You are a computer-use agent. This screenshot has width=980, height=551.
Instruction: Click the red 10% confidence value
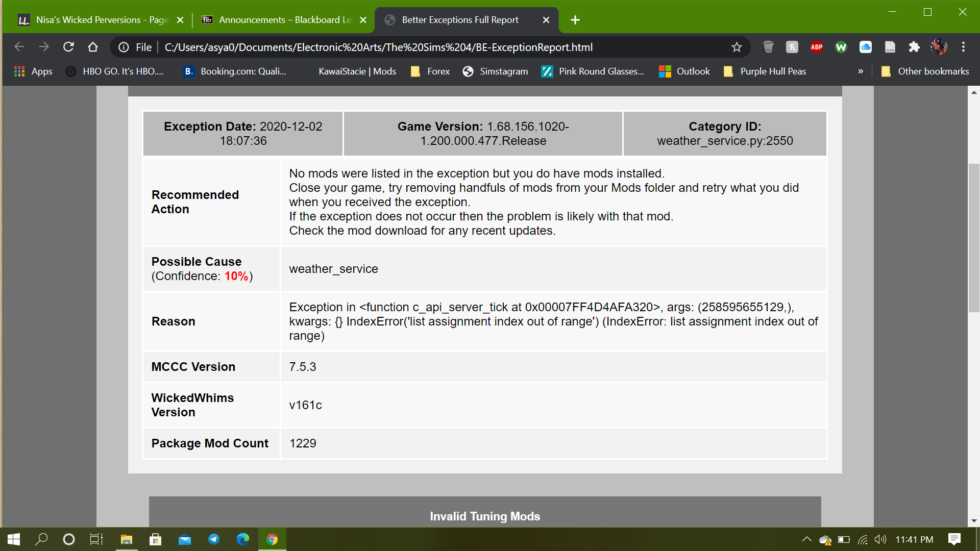(x=236, y=276)
